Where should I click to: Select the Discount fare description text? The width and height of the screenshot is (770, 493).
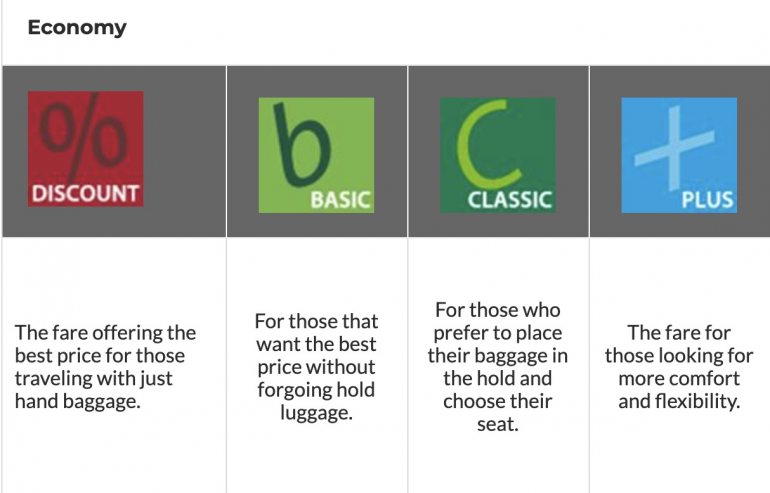click(106, 367)
